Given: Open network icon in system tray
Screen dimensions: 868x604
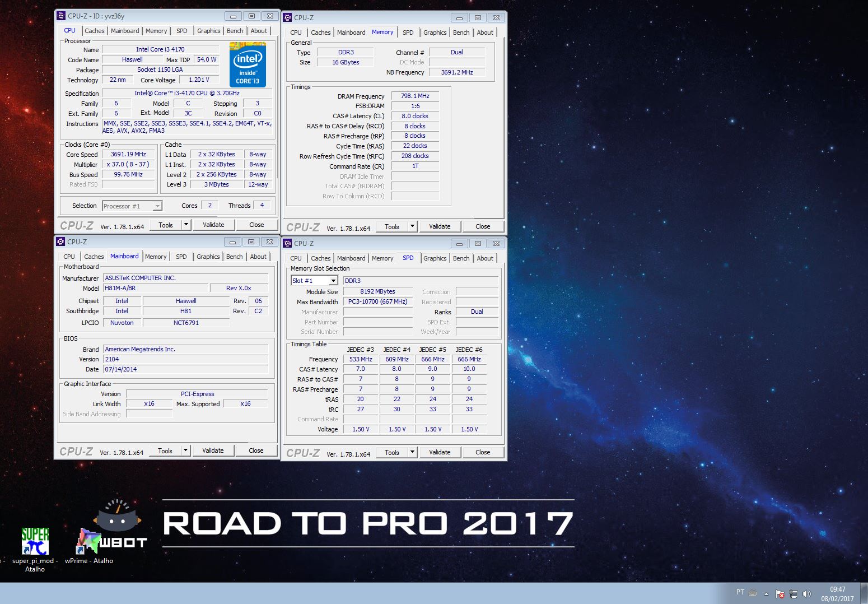Looking at the screenshot, I should [793, 594].
